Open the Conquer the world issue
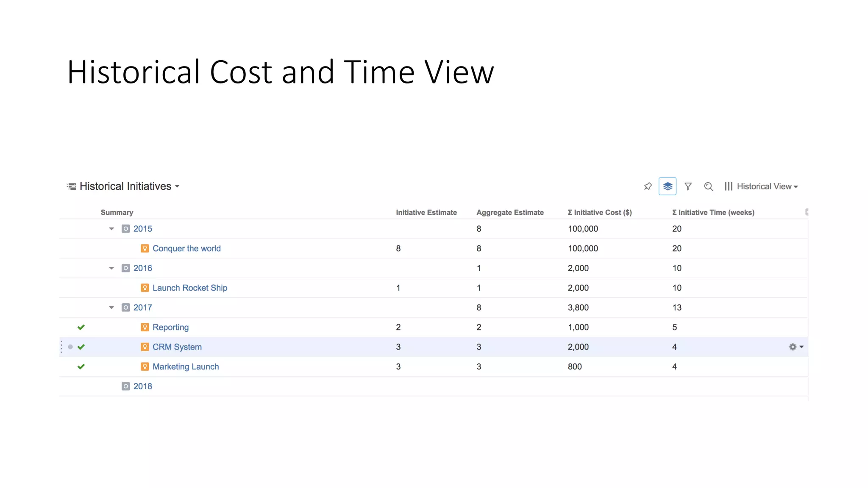 click(186, 249)
